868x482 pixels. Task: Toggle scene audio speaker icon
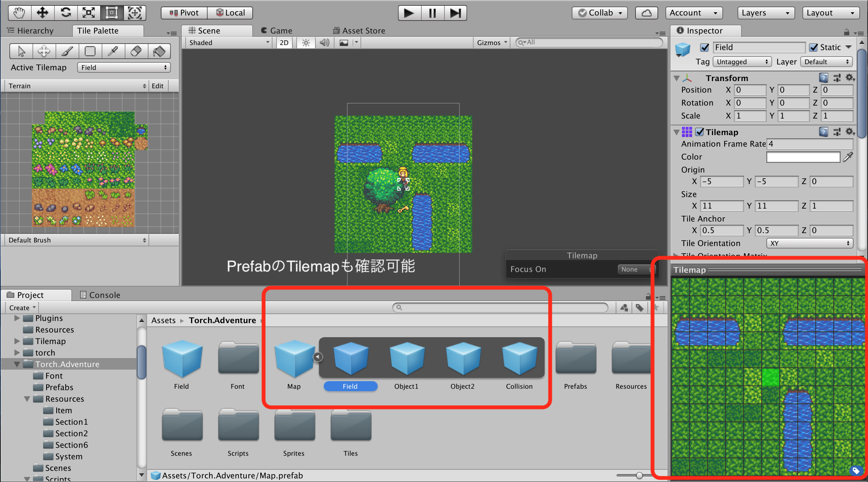[x=324, y=43]
